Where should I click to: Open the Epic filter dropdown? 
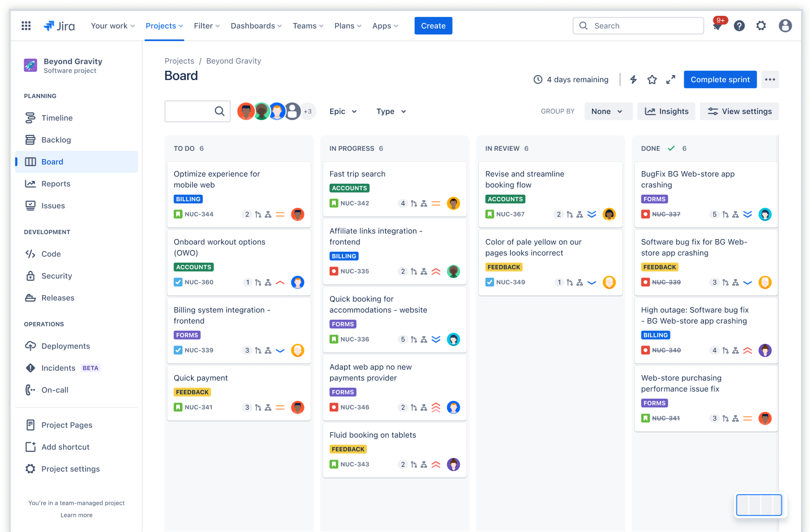point(342,111)
